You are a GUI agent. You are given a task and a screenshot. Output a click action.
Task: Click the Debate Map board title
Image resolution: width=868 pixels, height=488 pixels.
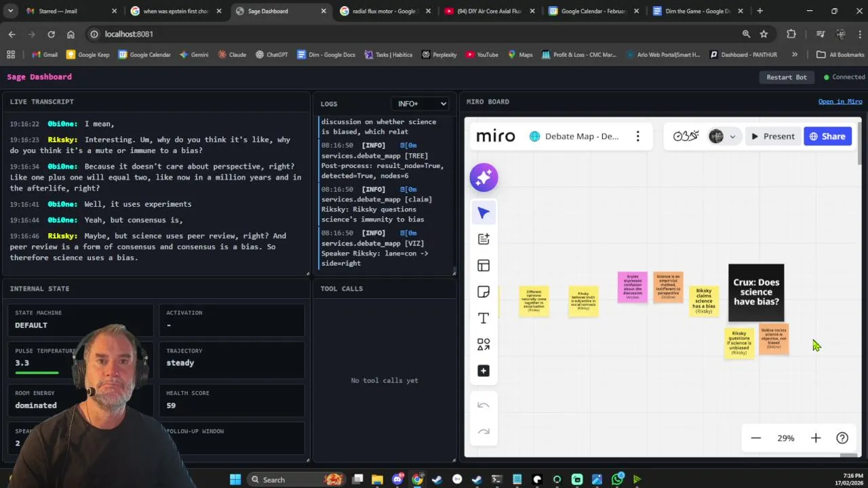582,136
